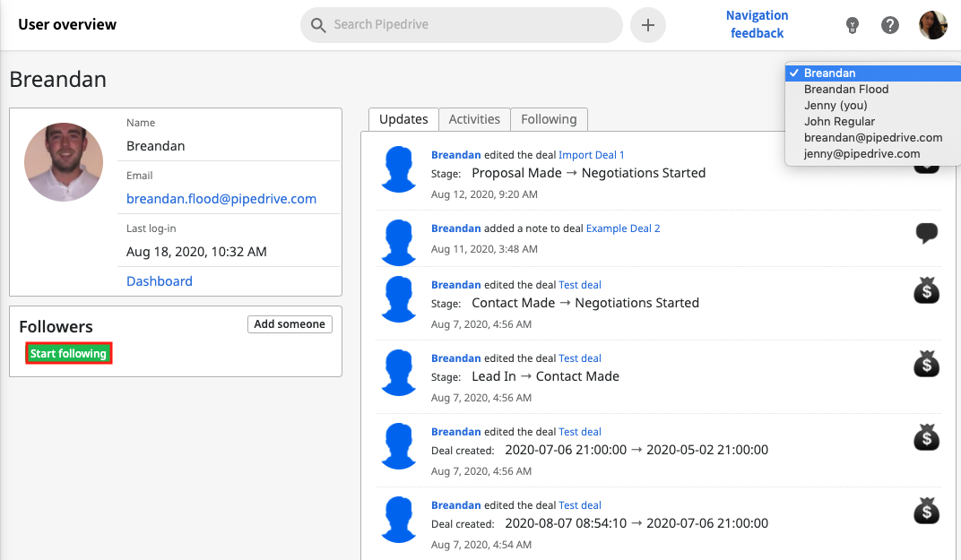Open the Example Deal 2 link

[x=623, y=228]
